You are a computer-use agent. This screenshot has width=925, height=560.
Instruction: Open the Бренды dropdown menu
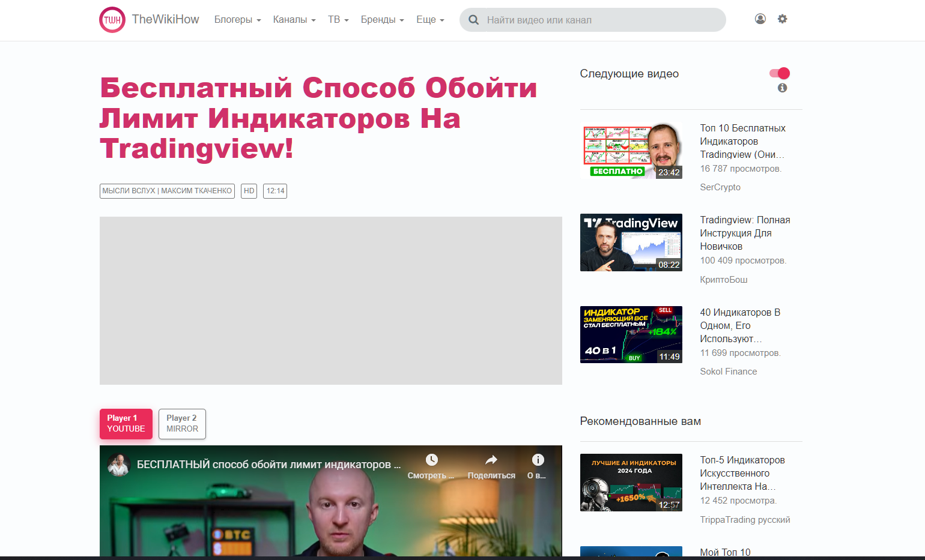pyautogui.click(x=382, y=20)
